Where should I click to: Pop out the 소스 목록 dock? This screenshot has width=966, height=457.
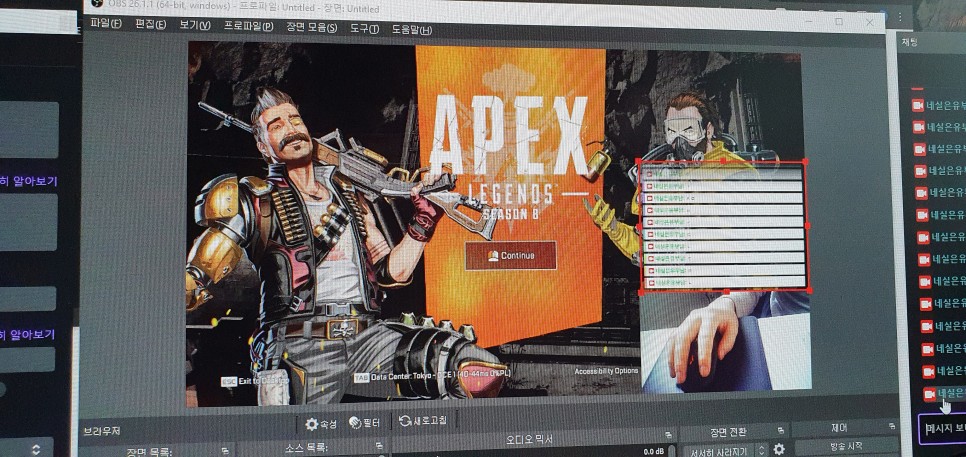click(x=378, y=448)
